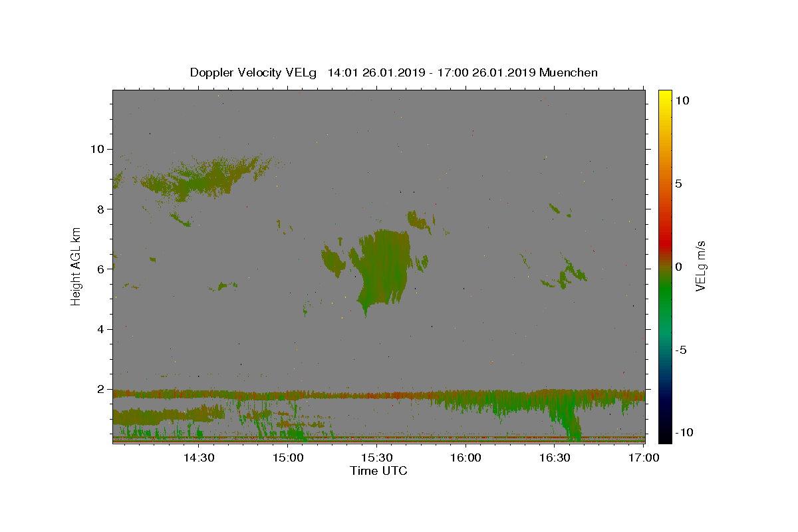Viewport: 798px width, 532px height.
Task: Click the plot title 'Doppler Velocity VELg'
Action: point(254,72)
